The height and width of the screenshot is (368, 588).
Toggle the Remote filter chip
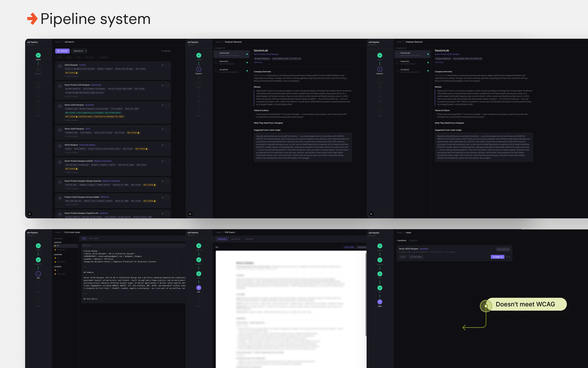(60, 57)
